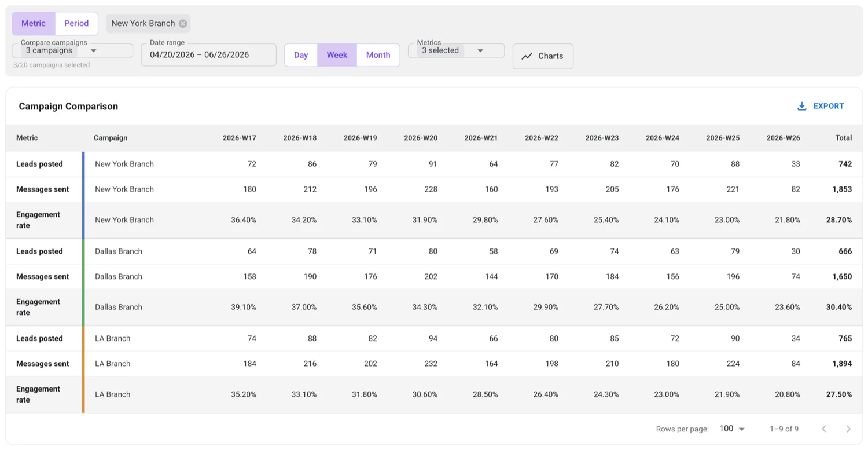Click the 2026-W23 column header
Screen dimensions: 868x450
click(602, 138)
